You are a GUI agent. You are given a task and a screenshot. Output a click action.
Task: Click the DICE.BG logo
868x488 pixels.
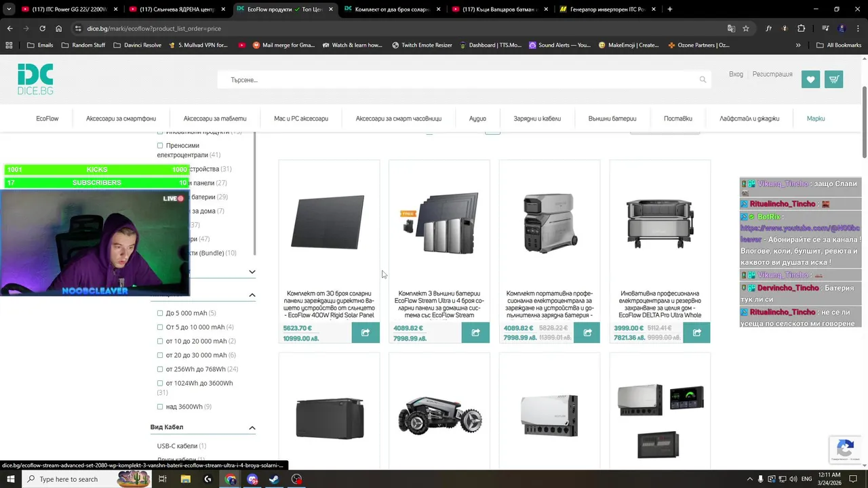coord(35,79)
